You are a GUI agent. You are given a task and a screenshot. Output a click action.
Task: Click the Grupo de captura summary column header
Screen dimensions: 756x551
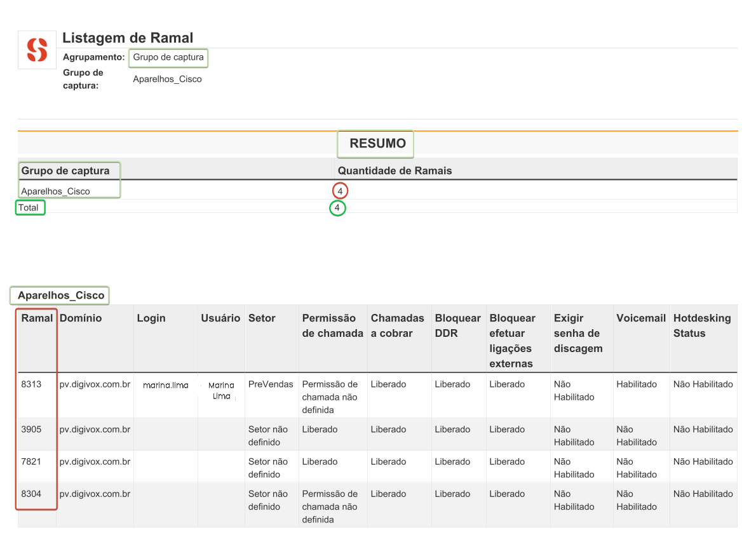point(66,169)
